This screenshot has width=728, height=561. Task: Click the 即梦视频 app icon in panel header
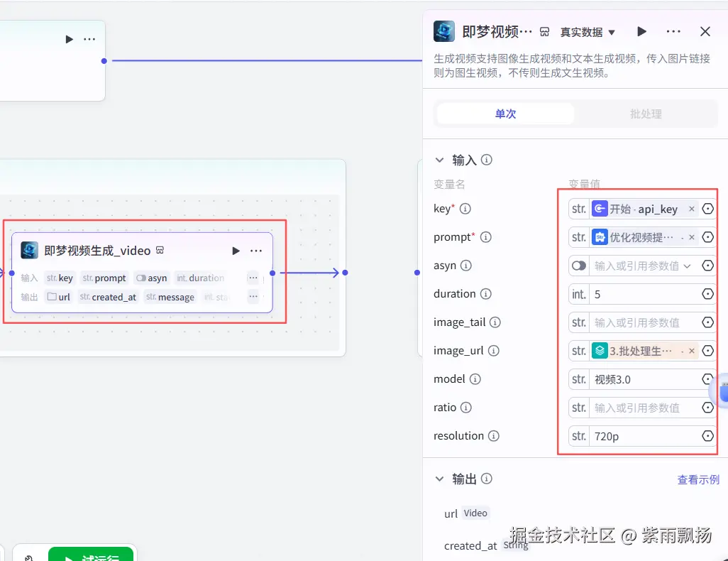pos(444,31)
